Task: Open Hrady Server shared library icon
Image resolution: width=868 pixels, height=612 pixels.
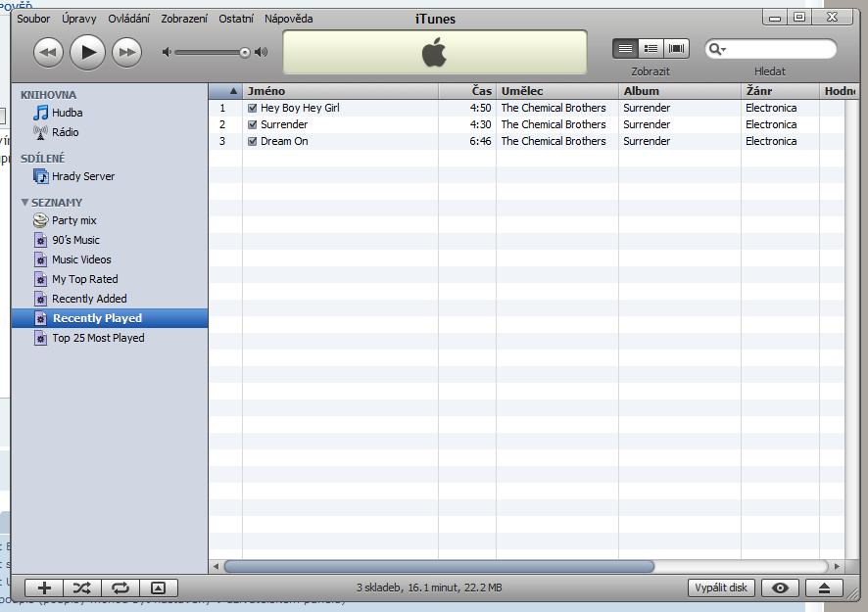Action: [40, 176]
